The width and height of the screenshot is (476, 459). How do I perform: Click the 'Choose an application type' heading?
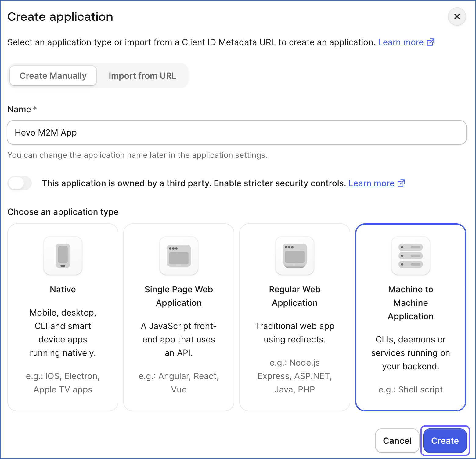point(63,212)
